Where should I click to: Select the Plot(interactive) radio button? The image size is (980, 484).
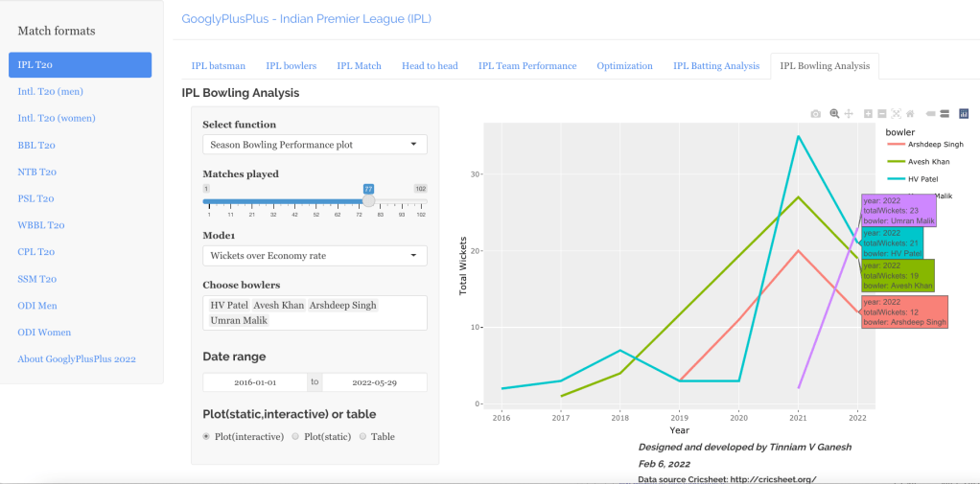206,436
